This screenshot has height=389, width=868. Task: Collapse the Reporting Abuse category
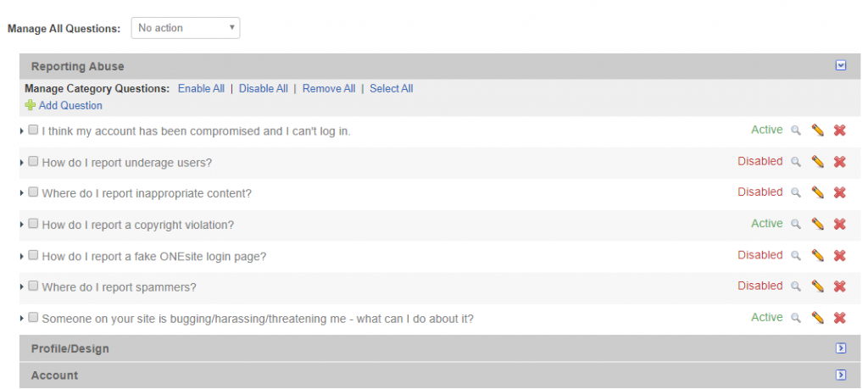pyautogui.click(x=840, y=66)
